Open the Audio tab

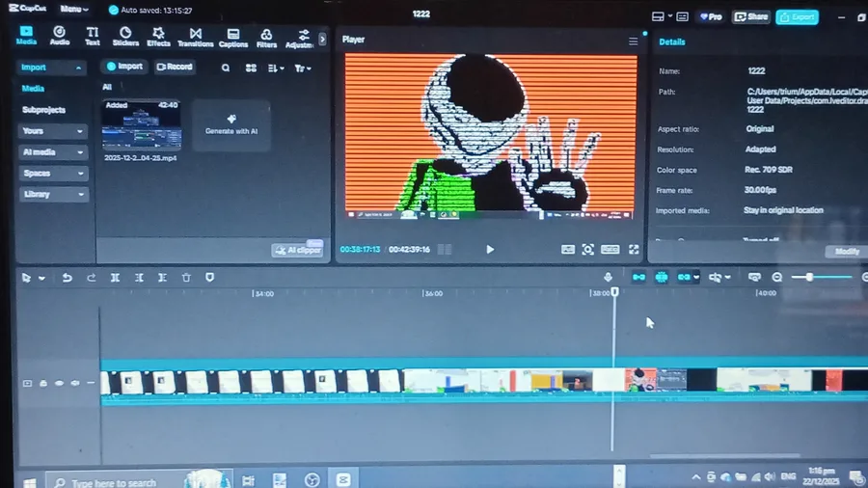click(x=59, y=36)
